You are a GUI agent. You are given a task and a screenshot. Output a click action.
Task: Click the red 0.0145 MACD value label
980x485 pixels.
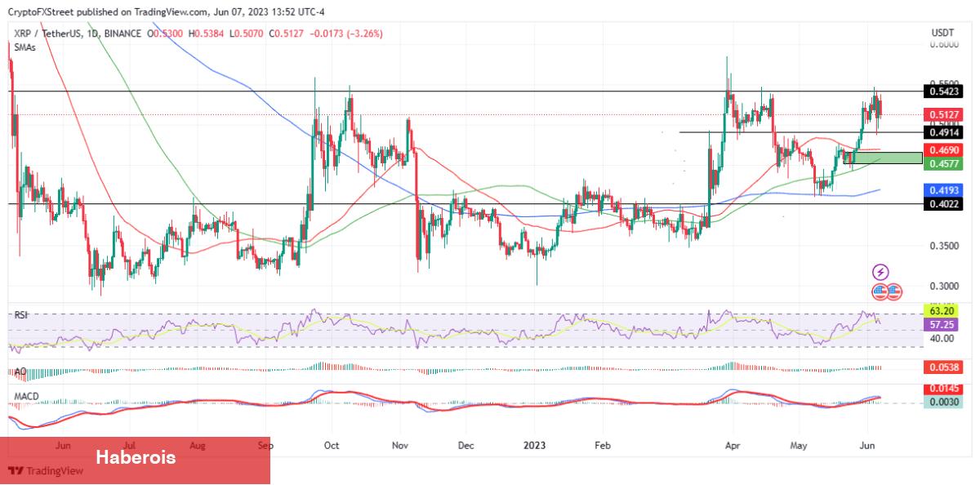[x=944, y=389]
